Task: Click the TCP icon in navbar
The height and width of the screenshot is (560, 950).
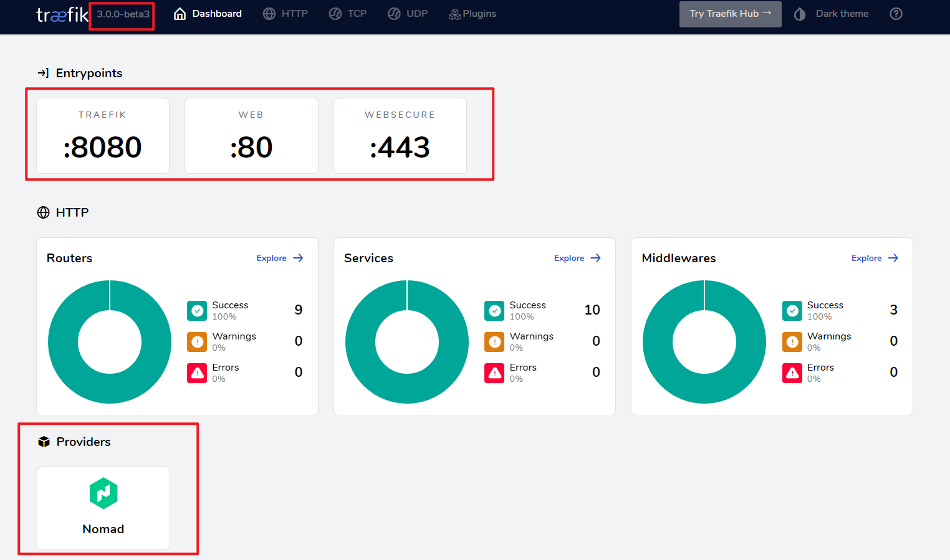Action: pyautogui.click(x=335, y=14)
